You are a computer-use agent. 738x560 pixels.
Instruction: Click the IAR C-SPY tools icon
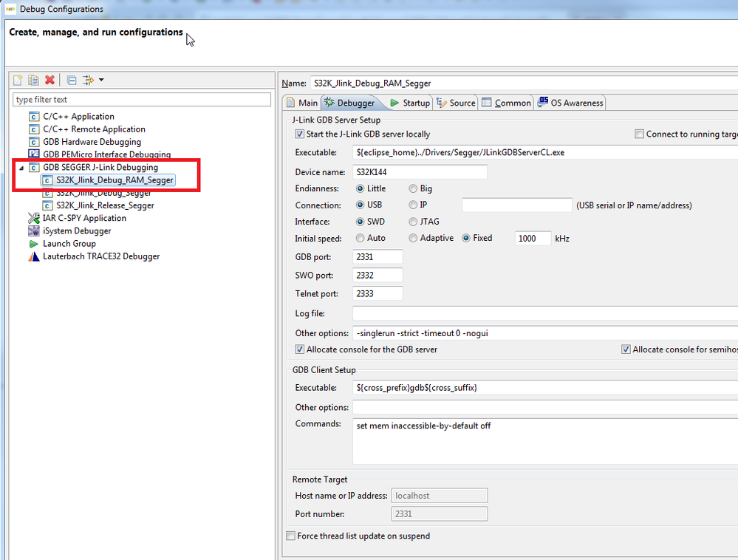[x=33, y=218]
